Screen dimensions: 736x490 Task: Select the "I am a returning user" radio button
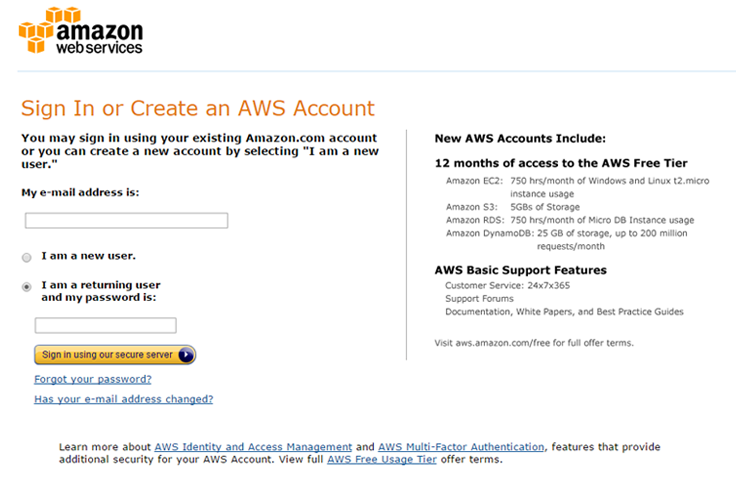(27, 286)
